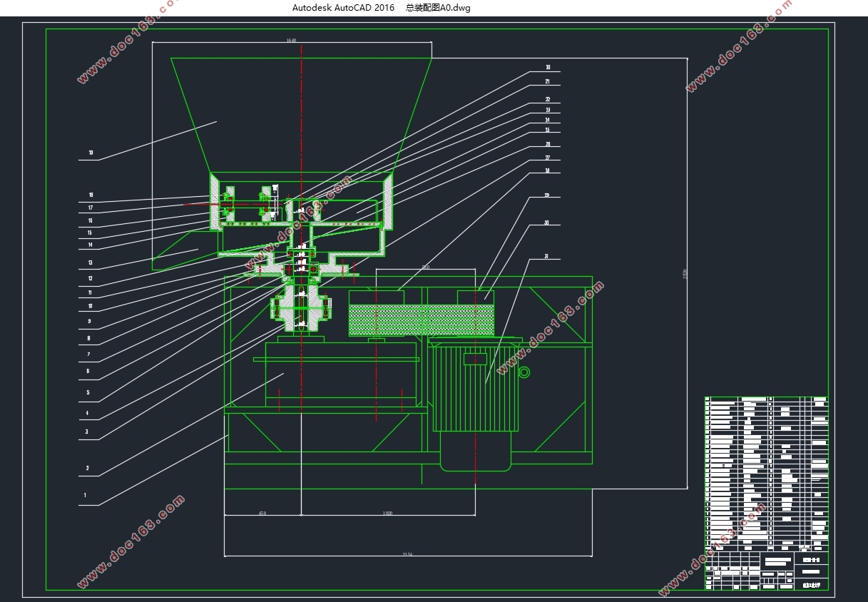This screenshot has width=868, height=602.
Task: Click the part number 6 callout label
Action: [x=88, y=371]
